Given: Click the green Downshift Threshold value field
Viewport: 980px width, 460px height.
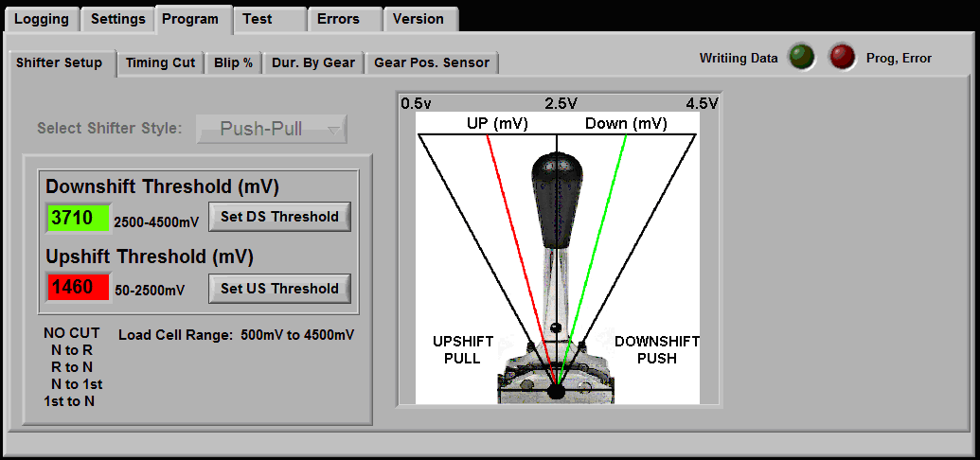Looking at the screenshot, I should click(79, 218).
